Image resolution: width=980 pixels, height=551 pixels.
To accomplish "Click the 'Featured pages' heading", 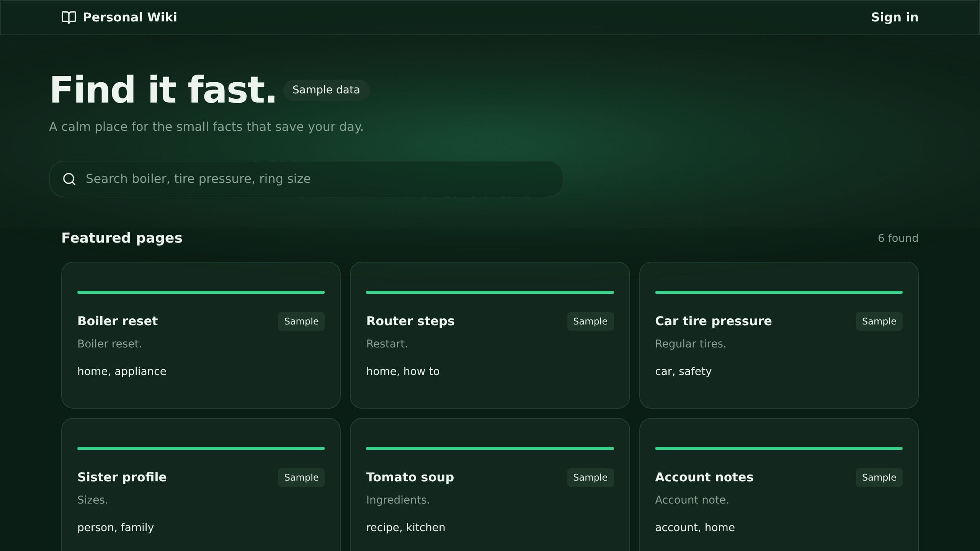I will (122, 238).
